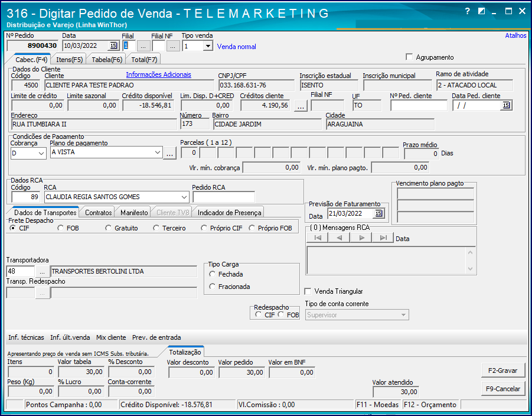Click F12 - Orçamento in status bar

(430, 405)
